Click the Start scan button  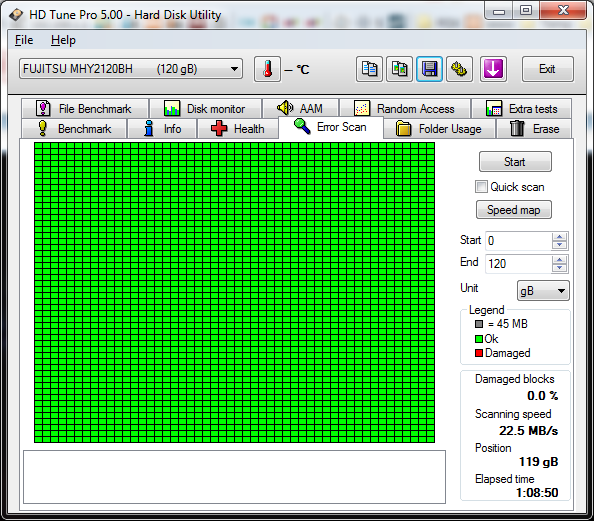pyautogui.click(x=515, y=162)
